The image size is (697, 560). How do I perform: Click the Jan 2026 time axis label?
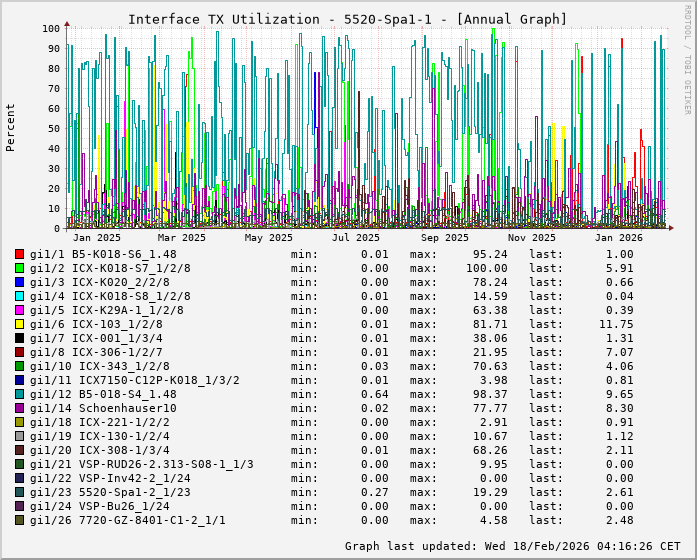[x=618, y=238]
